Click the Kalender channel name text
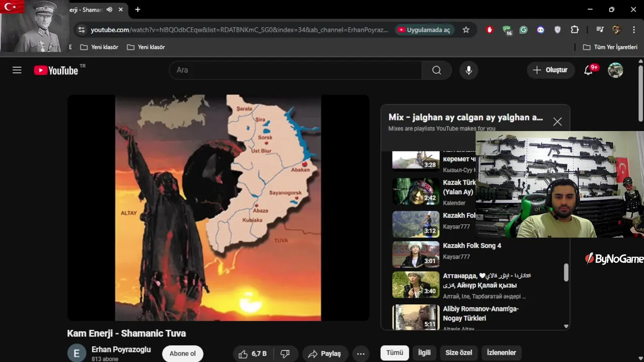Viewport: 644px width, 362px height. click(454, 203)
